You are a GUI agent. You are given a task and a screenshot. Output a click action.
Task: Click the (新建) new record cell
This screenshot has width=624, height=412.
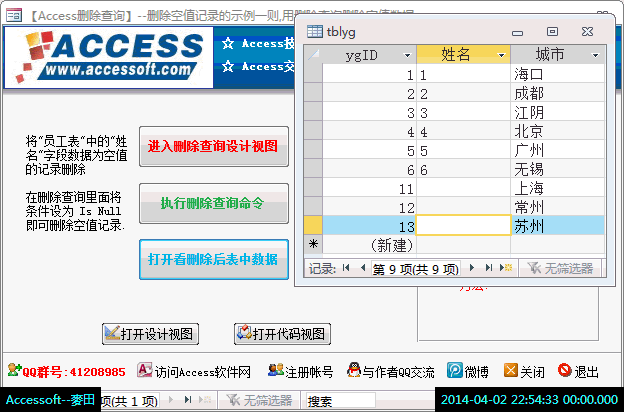(x=369, y=245)
